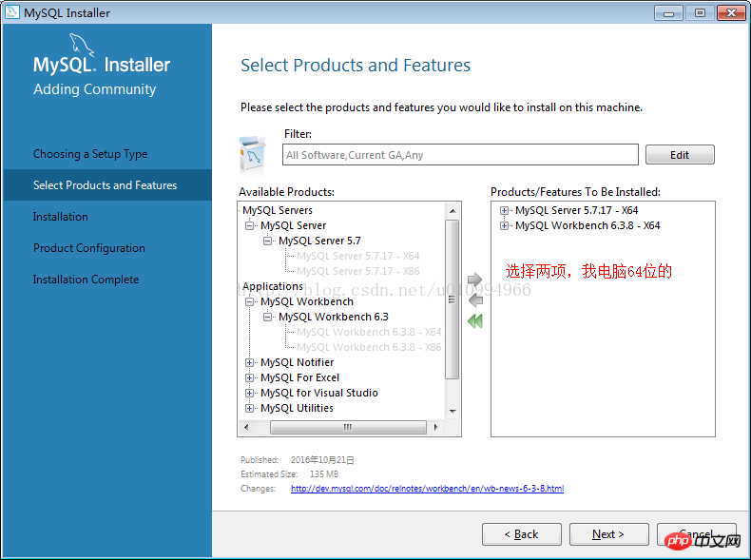Expand the MySQL For Excel node

pyautogui.click(x=249, y=378)
